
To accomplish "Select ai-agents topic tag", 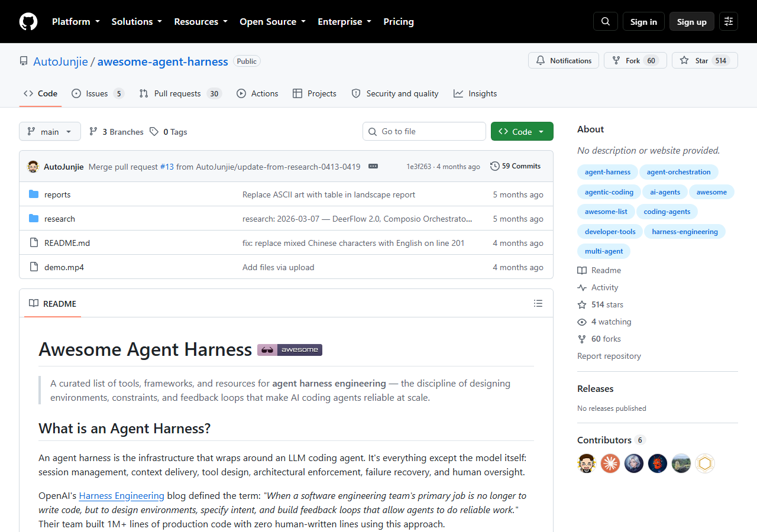I will click(665, 192).
